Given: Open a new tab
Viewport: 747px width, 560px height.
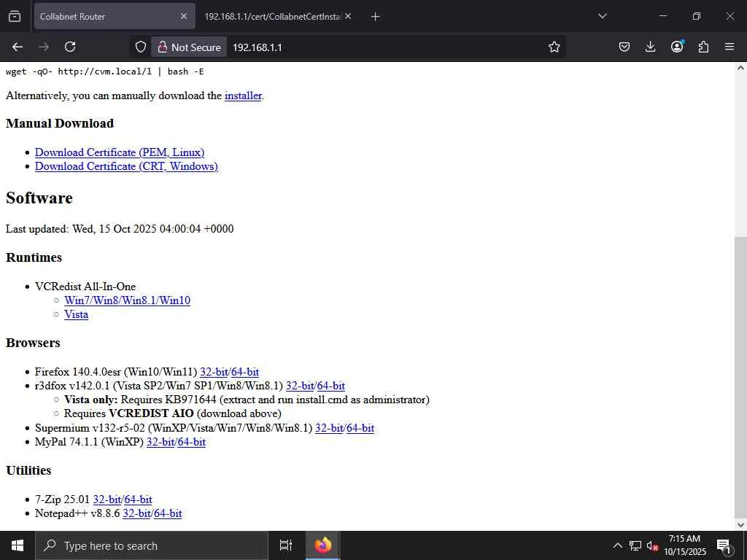Looking at the screenshot, I should pyautogui.click(x=375, y=17).
